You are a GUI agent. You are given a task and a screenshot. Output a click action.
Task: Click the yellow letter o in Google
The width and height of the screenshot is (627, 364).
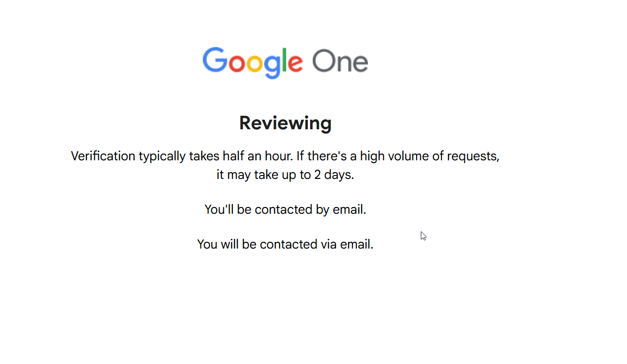[255, 64]
